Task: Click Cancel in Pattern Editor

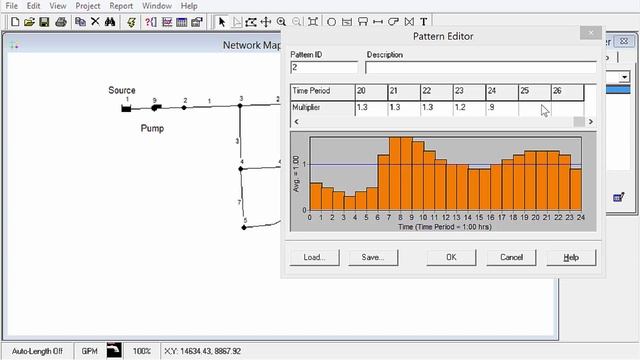Action: coord(511,258)
